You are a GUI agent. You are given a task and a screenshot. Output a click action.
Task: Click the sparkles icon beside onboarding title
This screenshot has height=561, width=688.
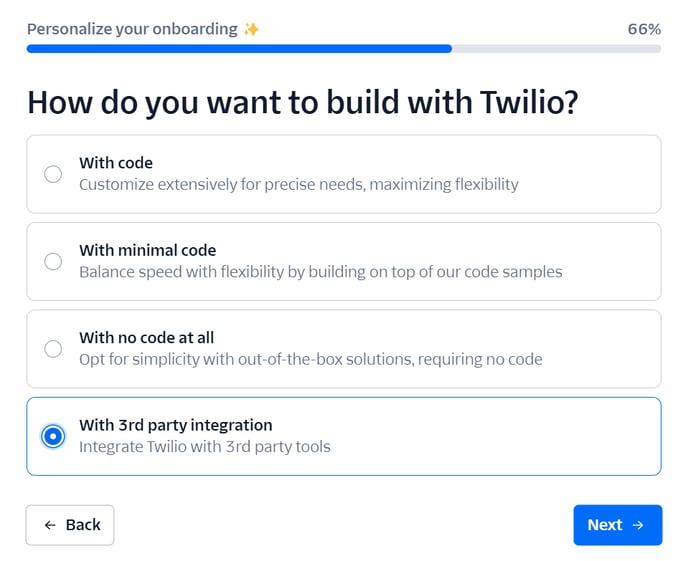(251, 29)
